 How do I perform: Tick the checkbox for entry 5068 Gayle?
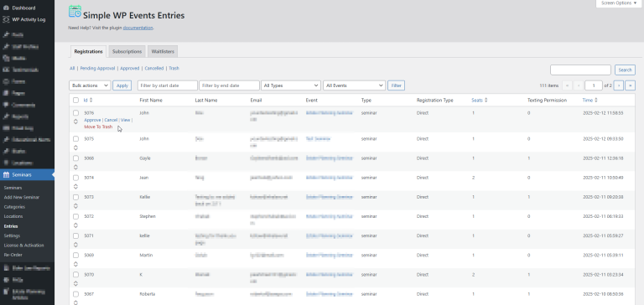75,158
